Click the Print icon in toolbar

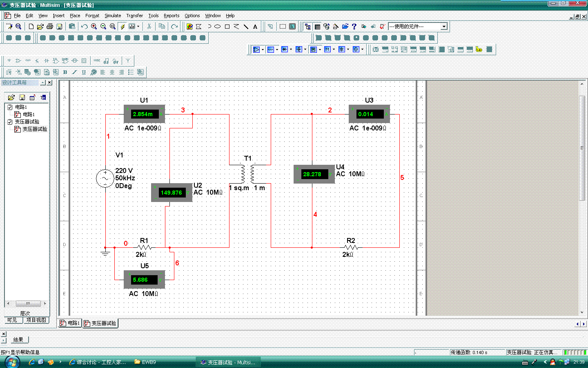pyautogui.click(x=50, y=27)
